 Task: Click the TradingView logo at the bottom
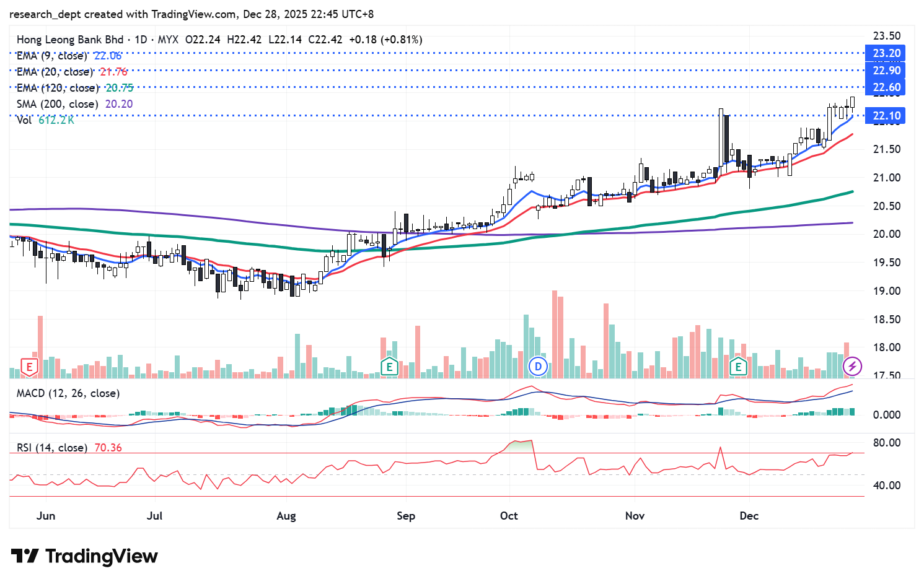coord(84,556)
